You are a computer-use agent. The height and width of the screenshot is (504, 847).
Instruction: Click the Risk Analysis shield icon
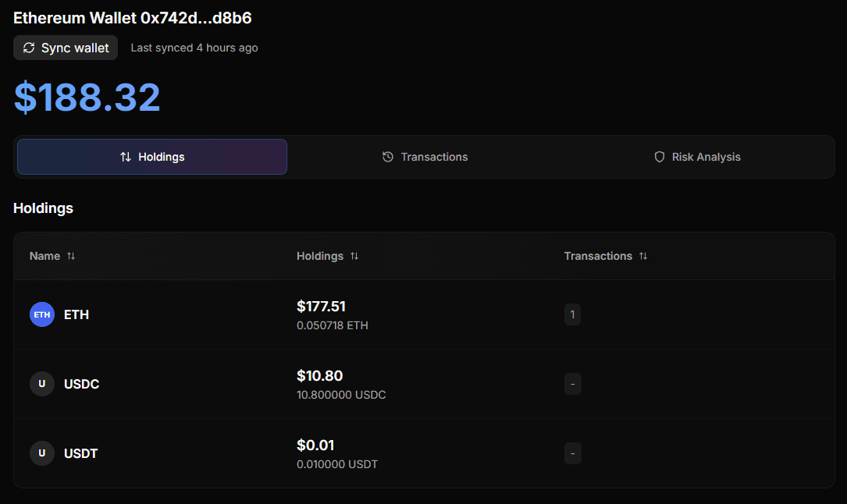[660, 157]
